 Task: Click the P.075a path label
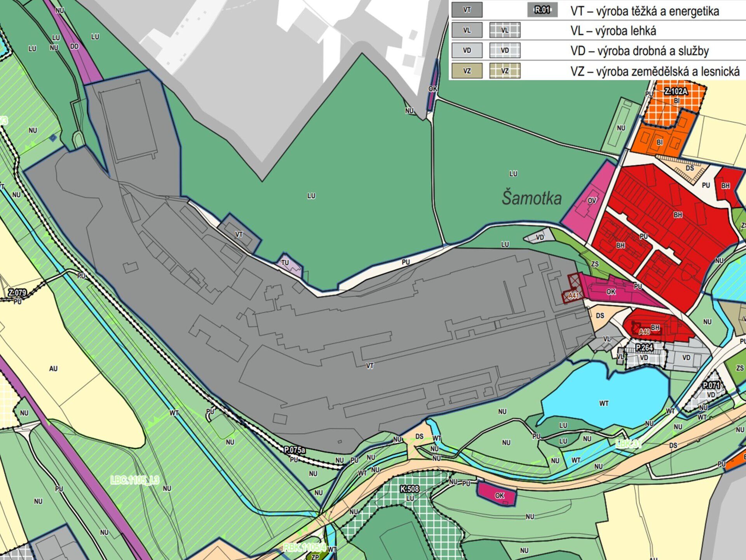pos(295,450)
